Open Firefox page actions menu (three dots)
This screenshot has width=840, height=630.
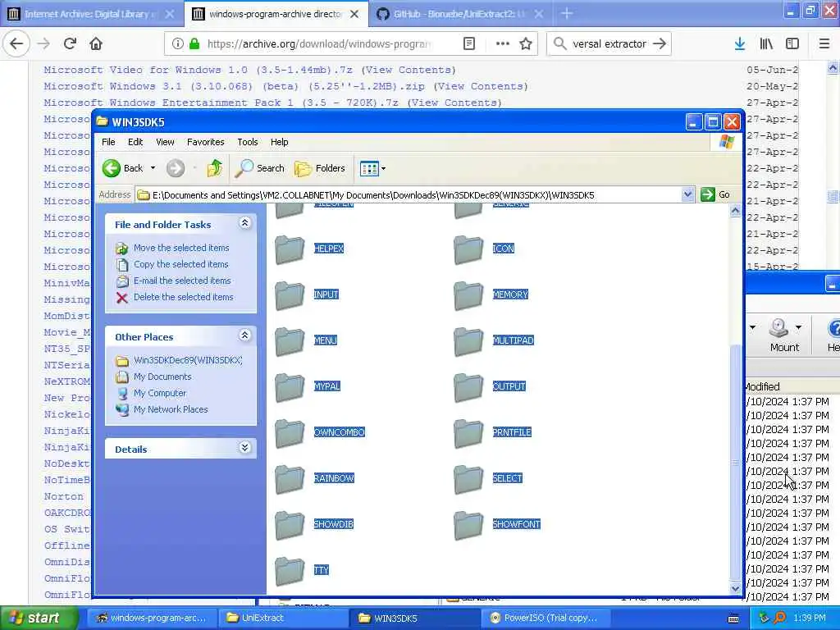pyautogui.click(x=503, y=43)
